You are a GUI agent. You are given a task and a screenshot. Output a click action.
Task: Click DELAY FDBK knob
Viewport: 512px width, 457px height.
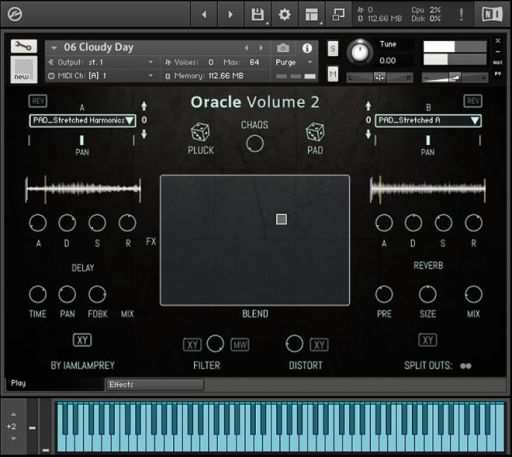[97, 294]
